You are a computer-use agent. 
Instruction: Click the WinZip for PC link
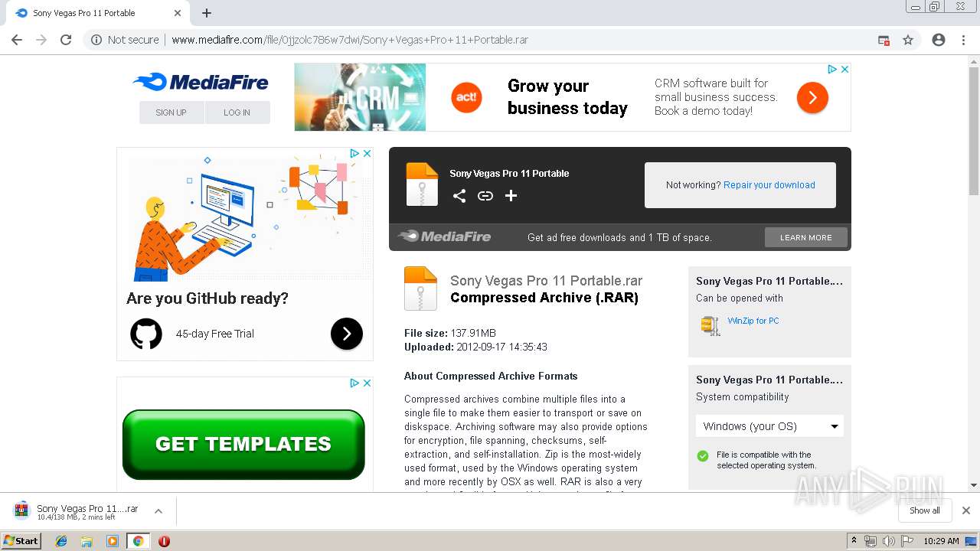pyautogui.click(x=753, y=321)
